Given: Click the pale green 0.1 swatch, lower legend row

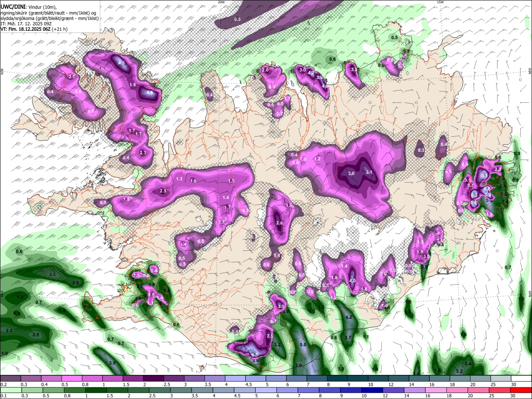Looking at the screenshot, I should (x=11, y=390).
